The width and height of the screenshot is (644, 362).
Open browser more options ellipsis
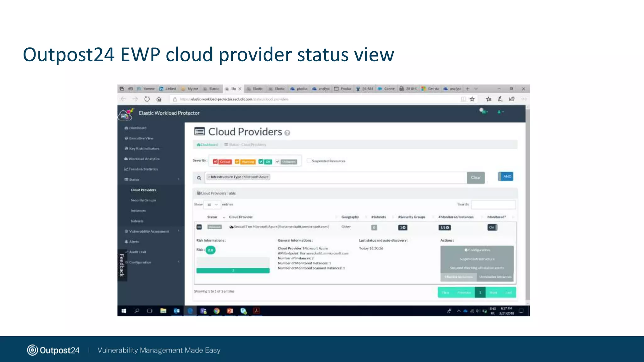coord(524,99)
